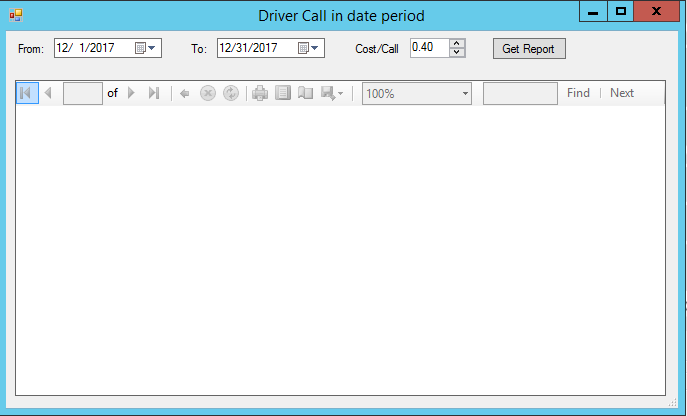
Task: Toggle print layout view
Action: (x=283, y=93)
